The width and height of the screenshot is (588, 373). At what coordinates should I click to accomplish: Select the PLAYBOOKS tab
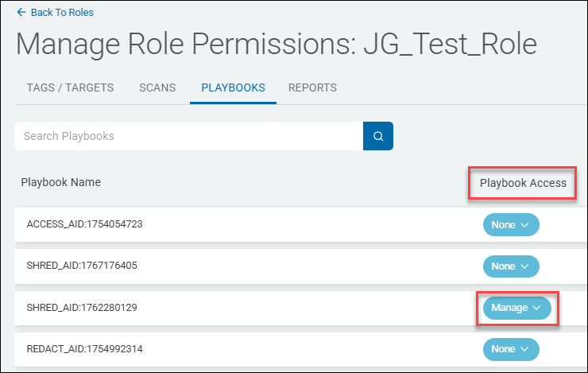click(233, 87)
